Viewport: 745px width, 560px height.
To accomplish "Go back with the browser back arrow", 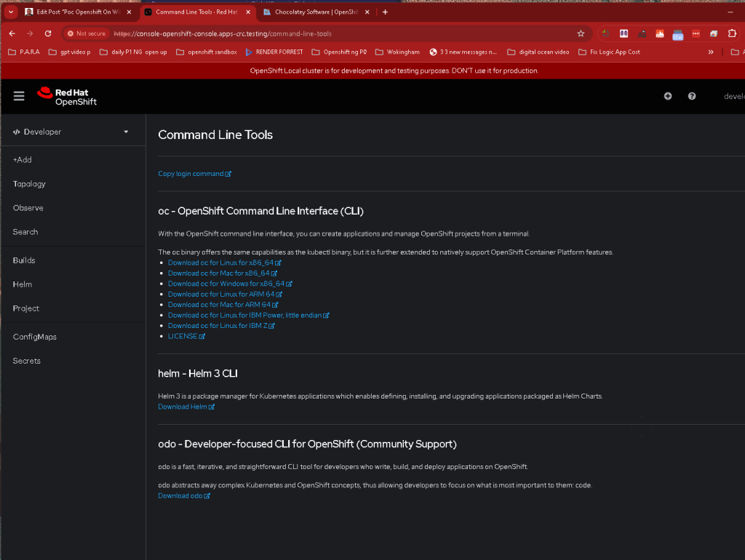I will pos(12,33).
